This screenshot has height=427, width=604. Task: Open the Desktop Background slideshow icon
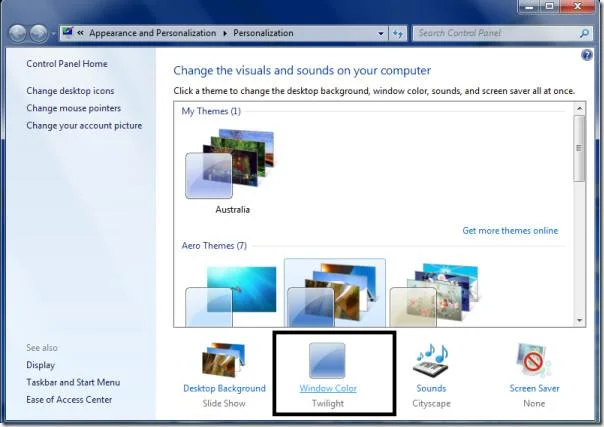[x=223, y=360]
